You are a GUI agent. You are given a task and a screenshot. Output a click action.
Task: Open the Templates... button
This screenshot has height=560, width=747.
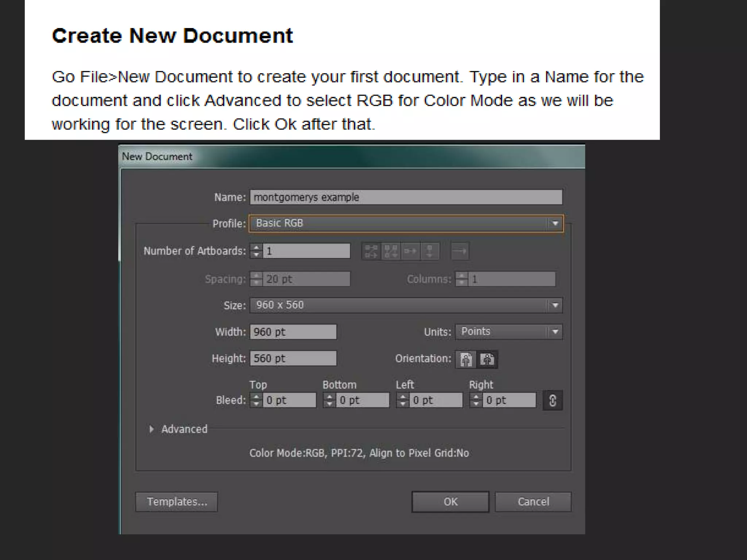click(177, 502)
